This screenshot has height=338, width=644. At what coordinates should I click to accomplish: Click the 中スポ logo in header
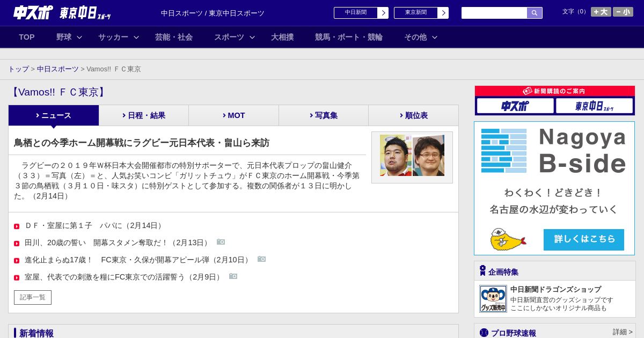[33, 12]
